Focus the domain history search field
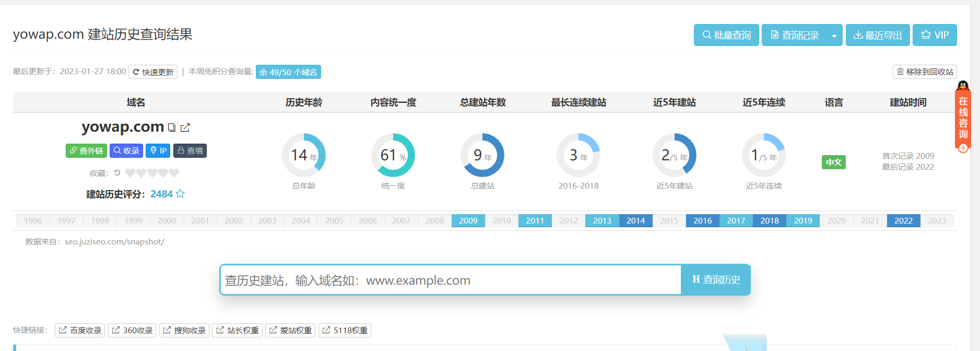 click(451, 280)
